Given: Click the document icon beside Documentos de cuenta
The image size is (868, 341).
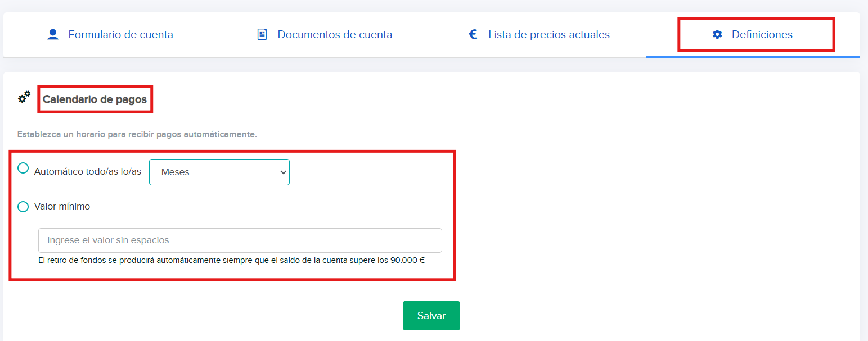Looking at the screenshot, I should [262, 35].
